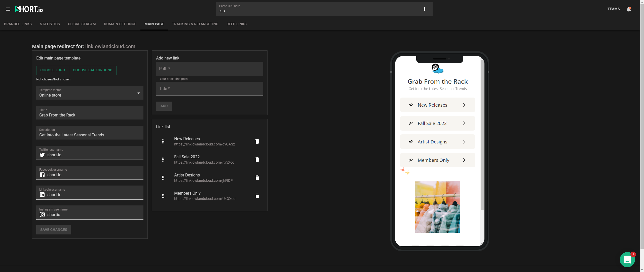The height and width of the screenshot is (272, 644).
Task: Click the Choose Logo button
Action: point(53,70)
